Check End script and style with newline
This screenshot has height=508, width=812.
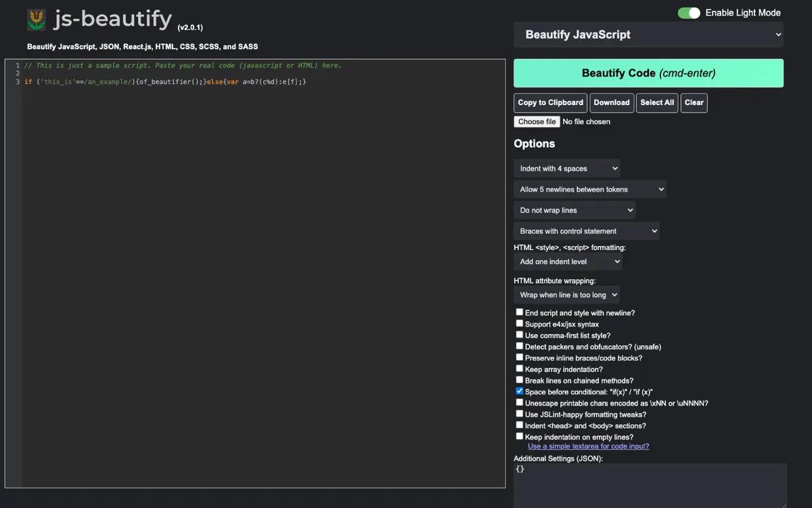tap(520, 312)
